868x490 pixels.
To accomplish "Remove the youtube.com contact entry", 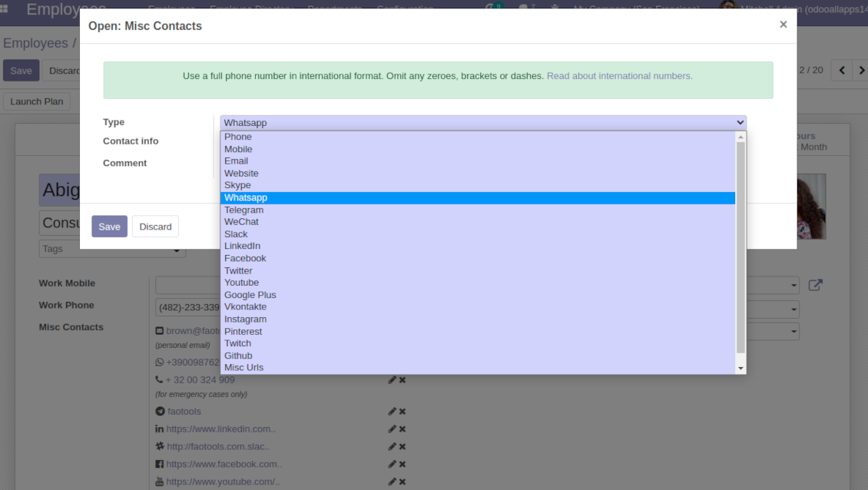I will 403,482.
